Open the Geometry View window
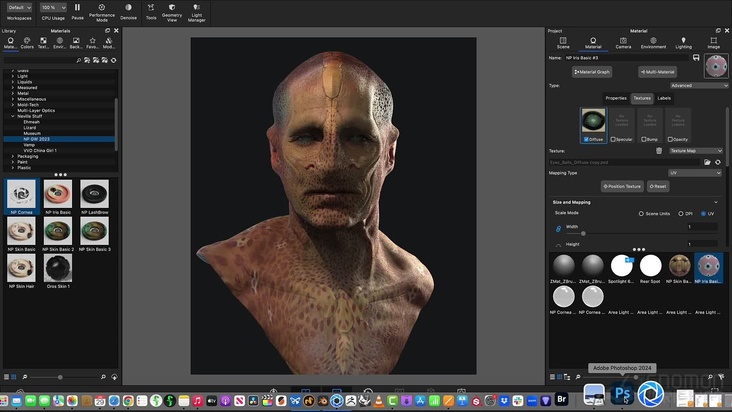 172,12
